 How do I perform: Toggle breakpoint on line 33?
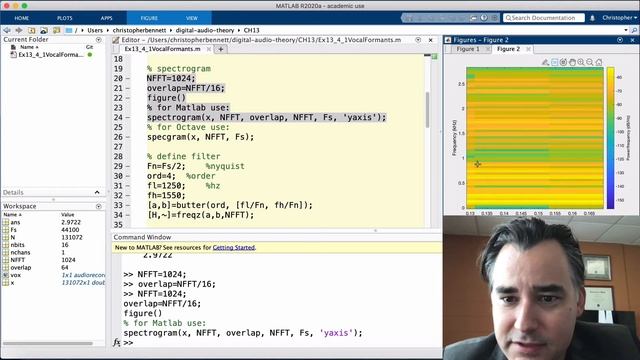pos(128,205)
